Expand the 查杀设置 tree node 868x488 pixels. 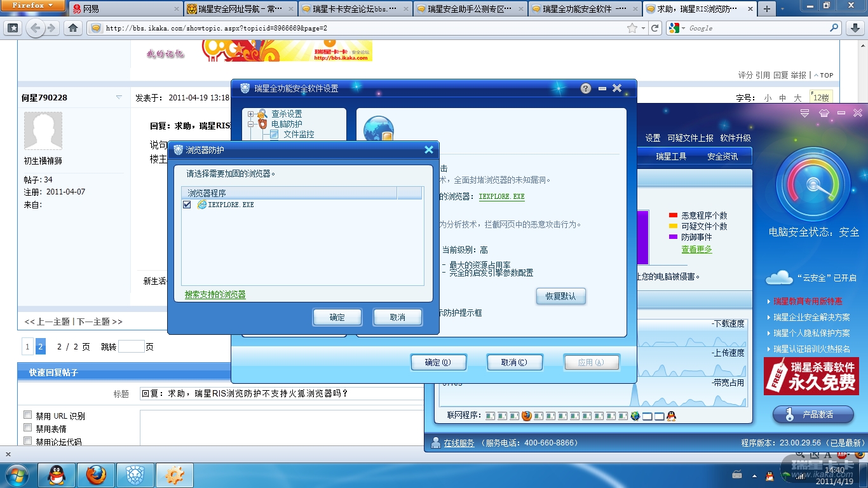click(251, 114)
